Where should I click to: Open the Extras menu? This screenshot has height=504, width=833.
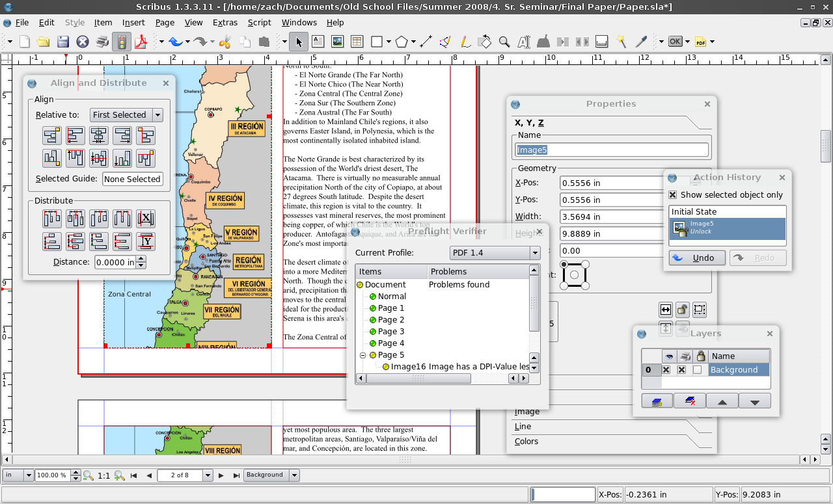pos(225,22)
